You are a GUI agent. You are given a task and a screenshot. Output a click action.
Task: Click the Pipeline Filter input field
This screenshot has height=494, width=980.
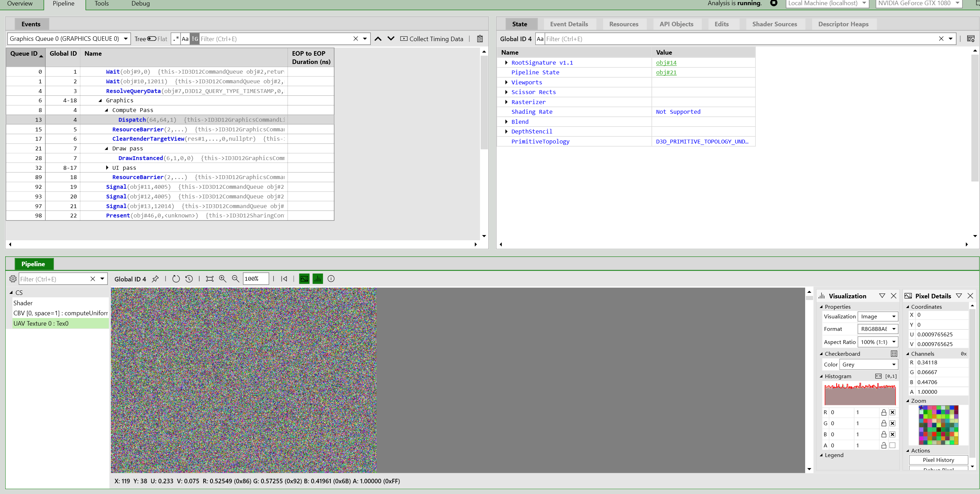(54, 279)
